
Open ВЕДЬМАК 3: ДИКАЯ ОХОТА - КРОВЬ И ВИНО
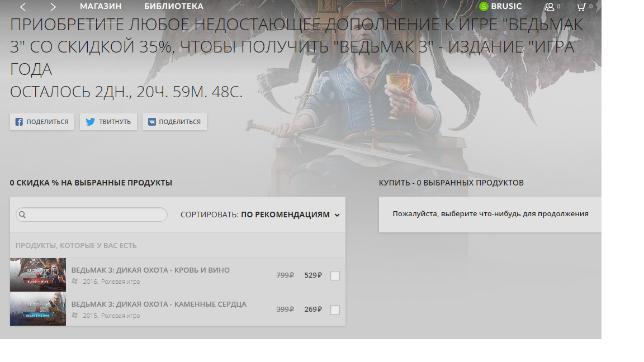pos(150,270)
